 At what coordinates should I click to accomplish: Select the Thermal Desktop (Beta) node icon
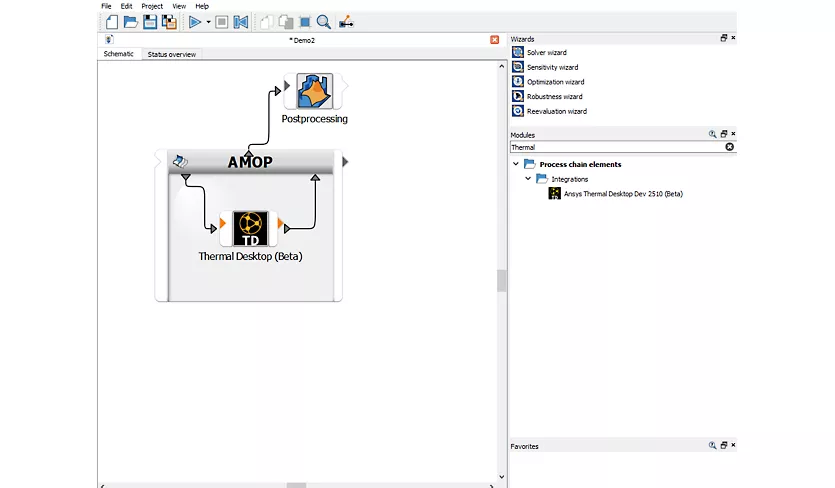click(x=253, y=228)
